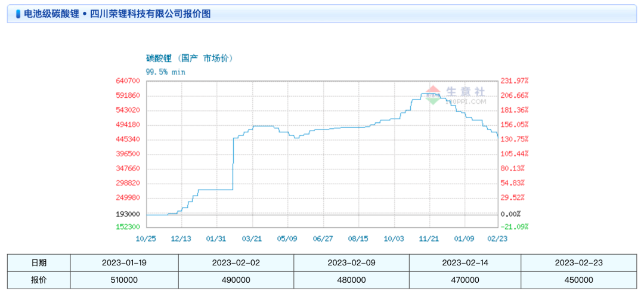644x294 pixels.
Task: Click the 12/13 date axis label
Action: (x=181, y=239)
